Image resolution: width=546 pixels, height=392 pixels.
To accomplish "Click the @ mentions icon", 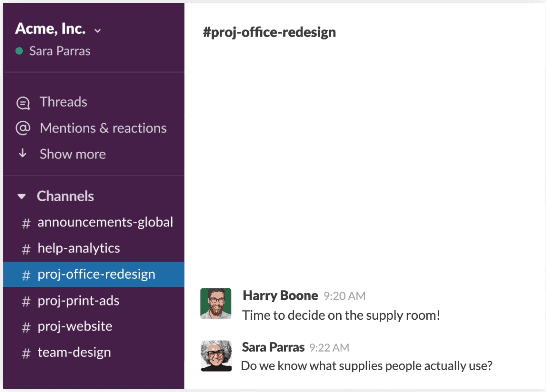I will pyautogui.click(x=23, y=128).
